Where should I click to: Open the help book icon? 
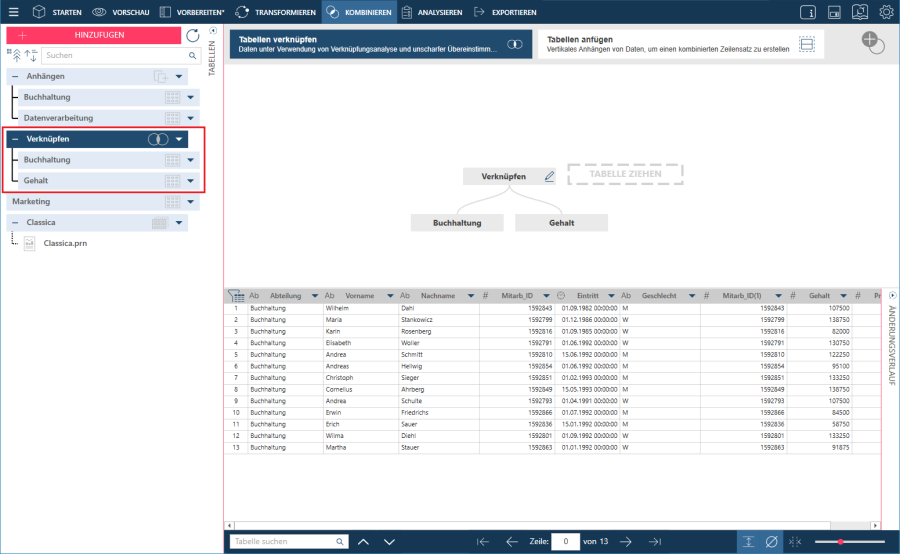pos(860,12)
